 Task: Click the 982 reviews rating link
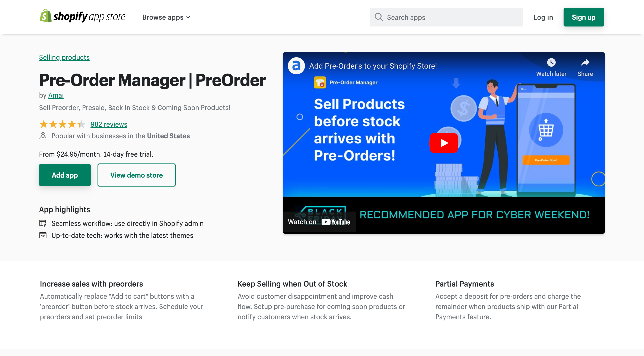(x=109, y=124)
